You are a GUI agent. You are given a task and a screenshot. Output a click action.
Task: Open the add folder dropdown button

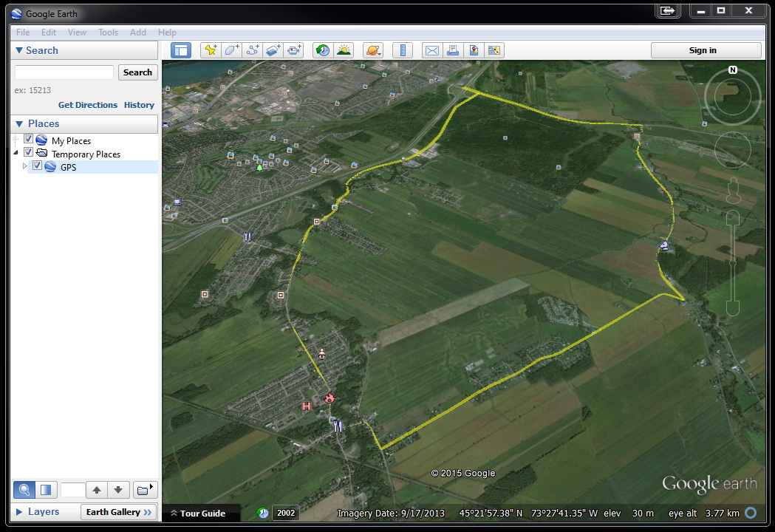click(145, 490)
